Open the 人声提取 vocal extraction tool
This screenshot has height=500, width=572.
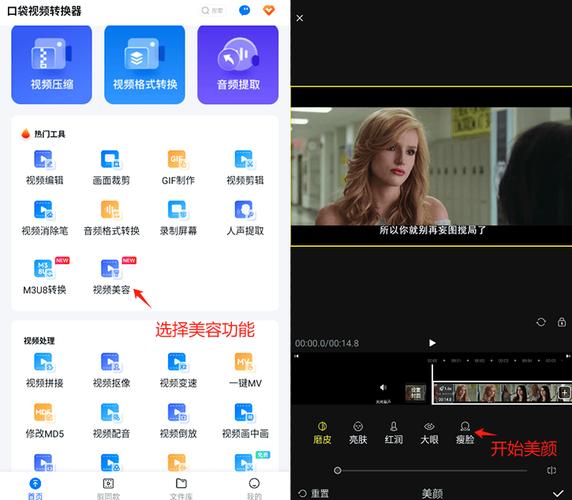(245, 218)
